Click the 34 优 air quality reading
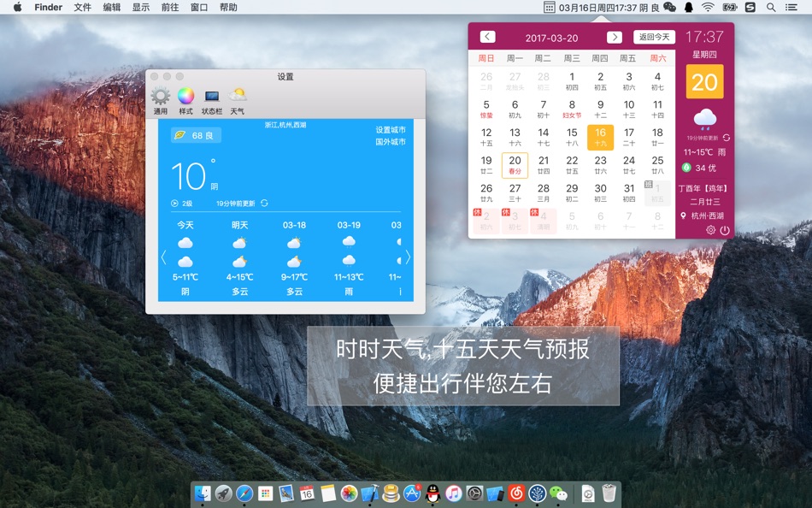 pos(699,168)
